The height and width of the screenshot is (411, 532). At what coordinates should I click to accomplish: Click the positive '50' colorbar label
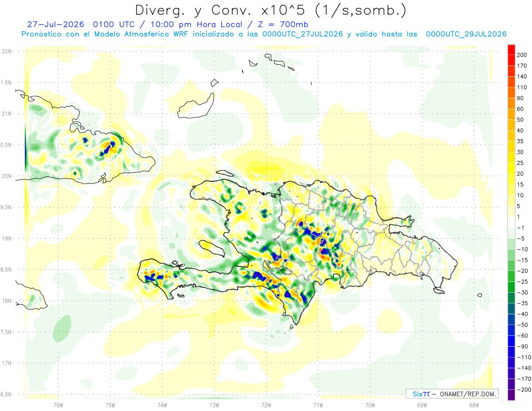click(520, 120)
